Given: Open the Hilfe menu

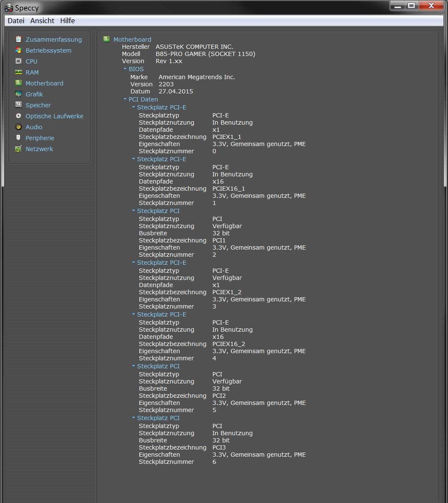Looking at the screenshot, I should point(67,21).
